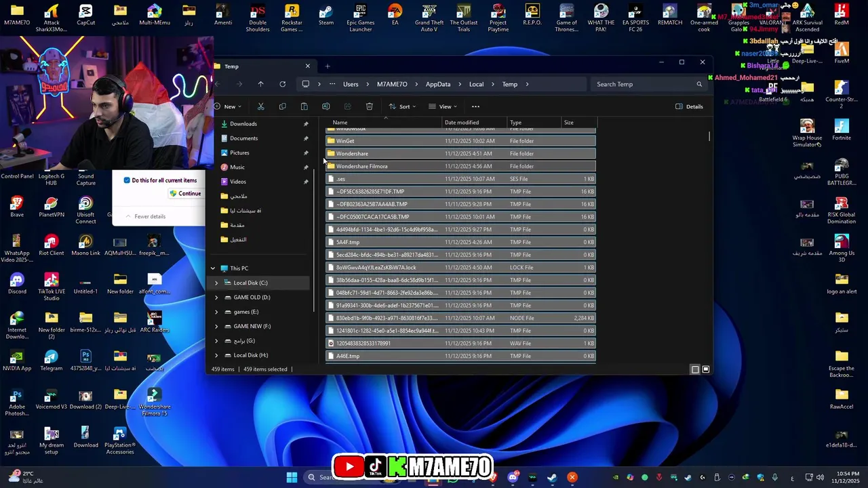Switch to details list view icon
This screenshot has height=488, width=868.
[695, 369]
